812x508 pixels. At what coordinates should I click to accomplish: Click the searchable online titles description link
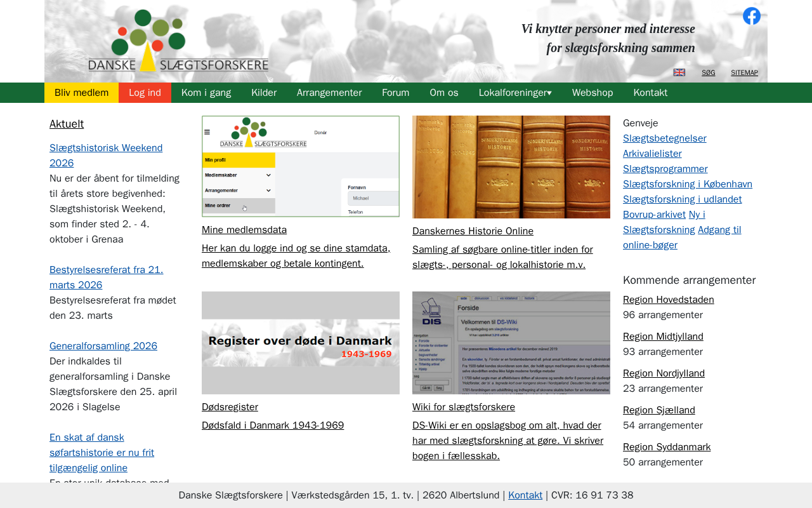point(502,257)
